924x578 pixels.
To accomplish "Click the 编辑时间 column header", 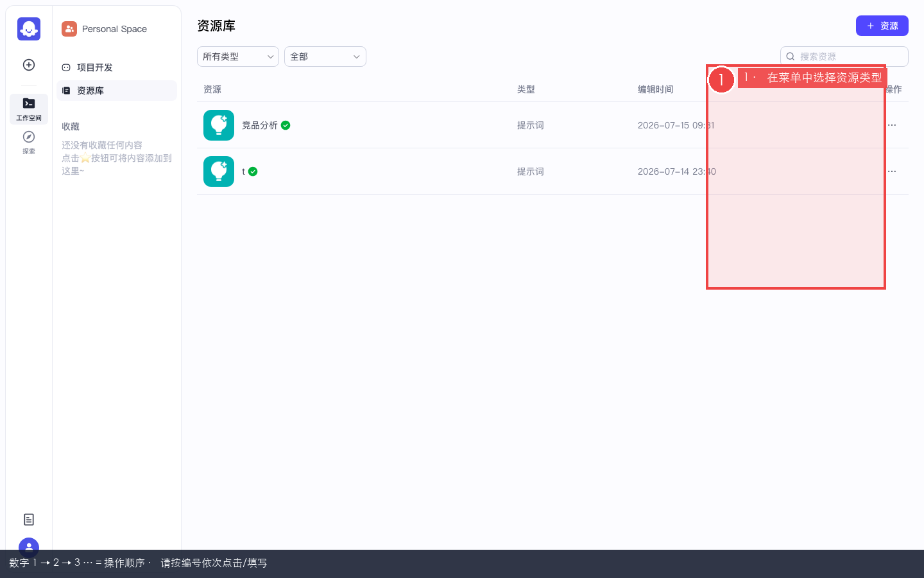I will point(656,89).
